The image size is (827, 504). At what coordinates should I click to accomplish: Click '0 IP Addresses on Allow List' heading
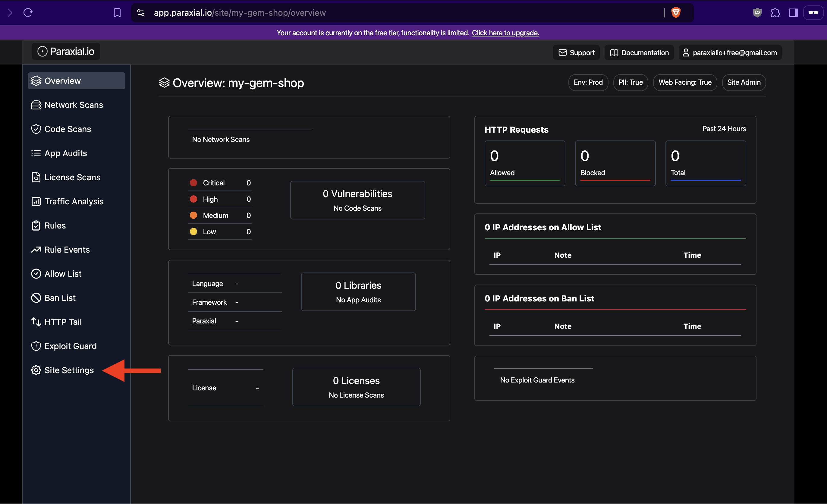543,227
